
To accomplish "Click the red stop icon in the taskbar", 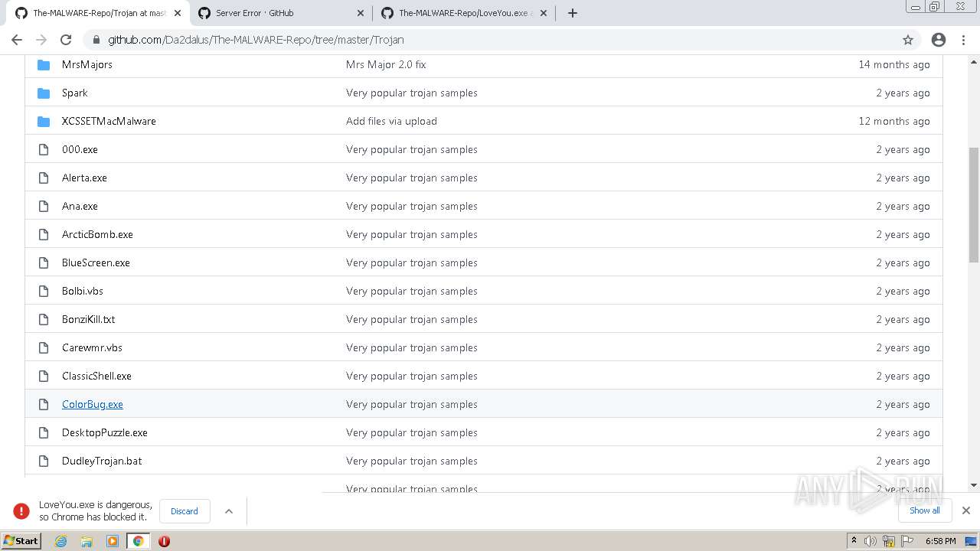I will point(164,541).
